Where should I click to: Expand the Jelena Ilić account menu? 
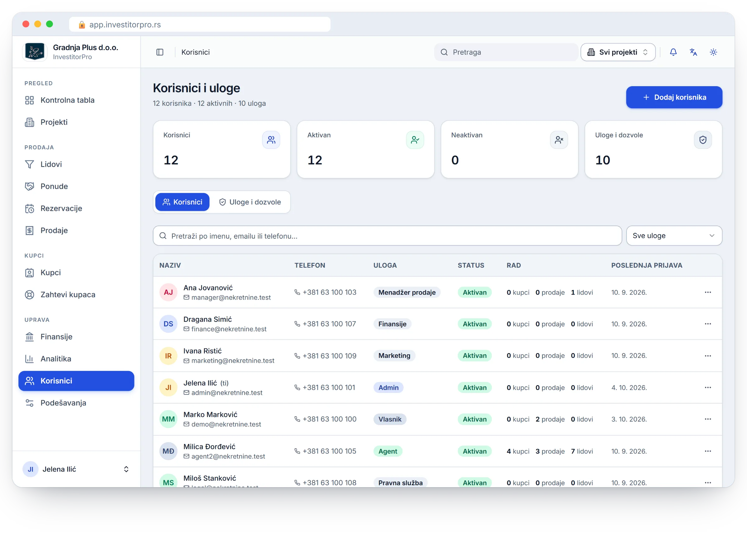tap(76, 469)
